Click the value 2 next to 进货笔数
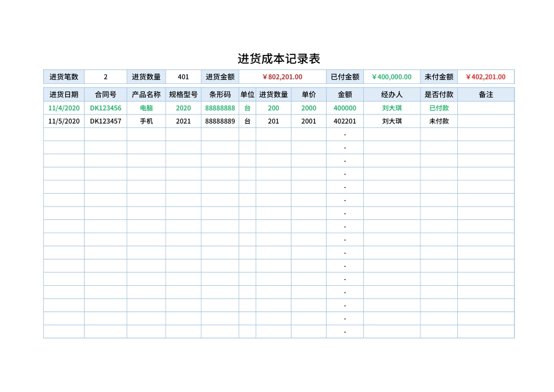The width and height of the screenshot is (554, 392). click(106, 76)
